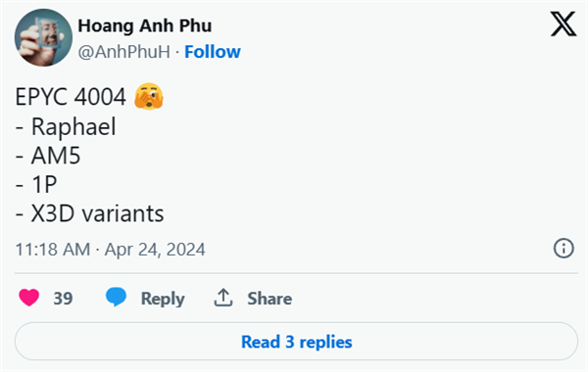Open the Hoang Anh Phu display name
This screenshot has height=372, width=588.
pyautogui.click(x=145, y=25)
